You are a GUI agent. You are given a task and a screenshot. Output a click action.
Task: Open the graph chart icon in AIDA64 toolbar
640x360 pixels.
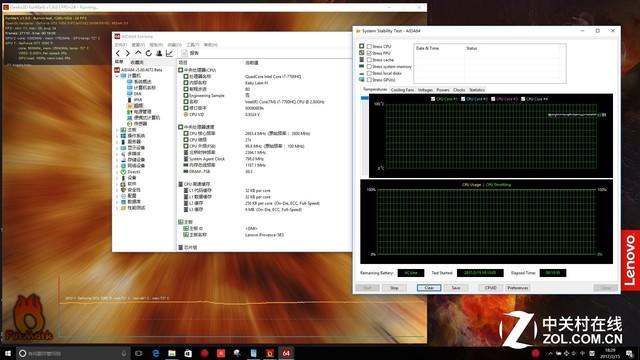(x=169, y=53)
